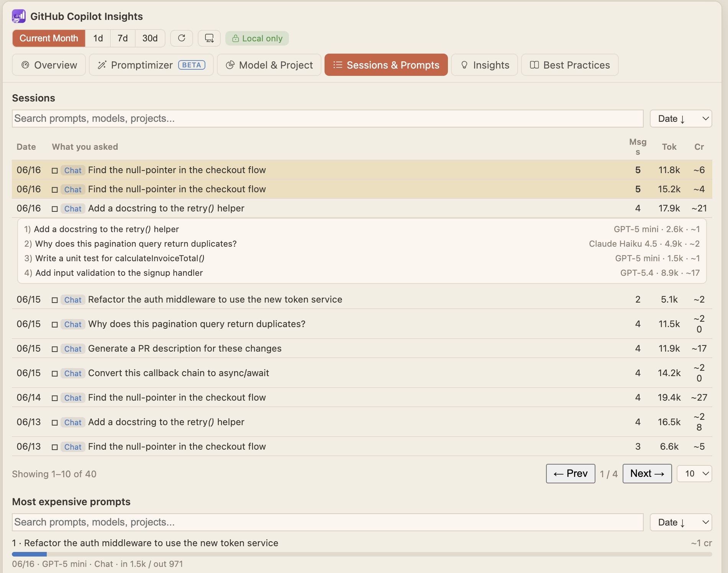Select the 1d time range

(98, 38)
